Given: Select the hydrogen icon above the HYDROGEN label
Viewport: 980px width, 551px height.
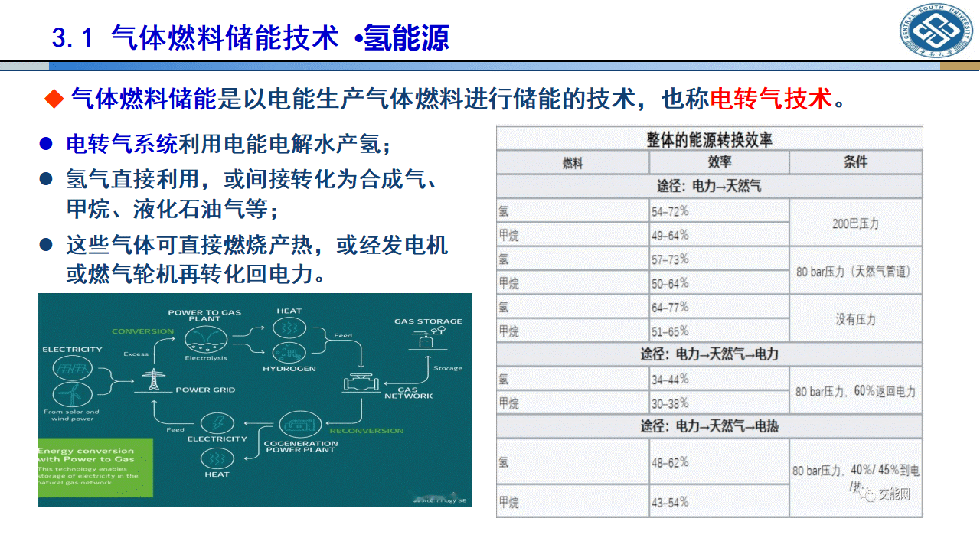Looking at the screenshot, I should [x=289, y=353].
